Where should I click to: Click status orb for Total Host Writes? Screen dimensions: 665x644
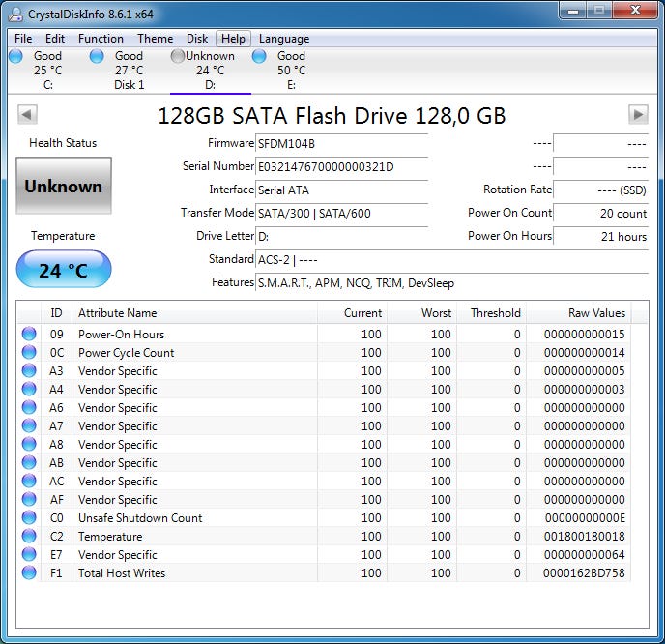pos(28,573)
